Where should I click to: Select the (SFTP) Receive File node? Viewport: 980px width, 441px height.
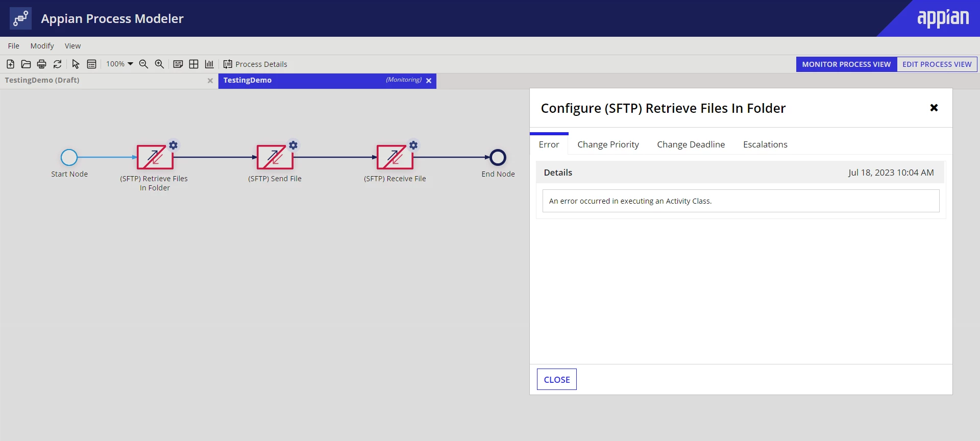(x=395, y=157)
